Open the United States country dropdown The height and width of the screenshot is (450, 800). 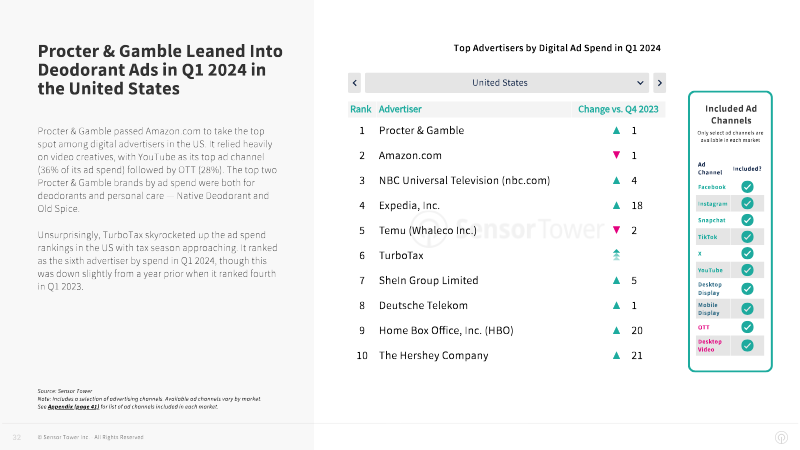coord(507,83)
